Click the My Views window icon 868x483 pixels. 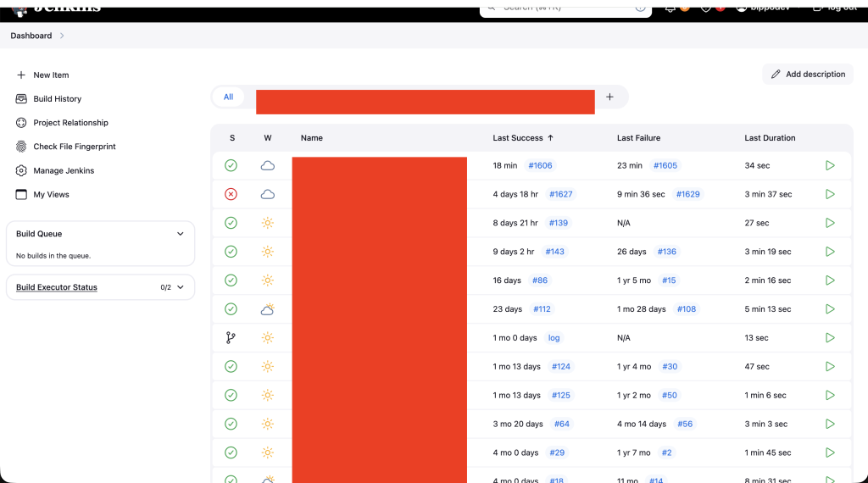tap(21, 194)
